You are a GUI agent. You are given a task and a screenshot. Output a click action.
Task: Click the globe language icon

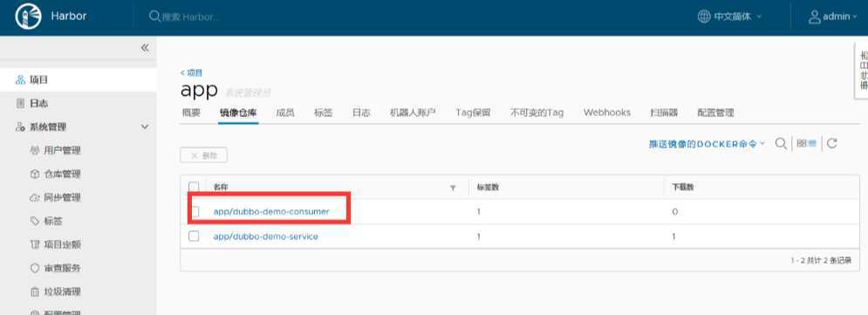point(704,17)
